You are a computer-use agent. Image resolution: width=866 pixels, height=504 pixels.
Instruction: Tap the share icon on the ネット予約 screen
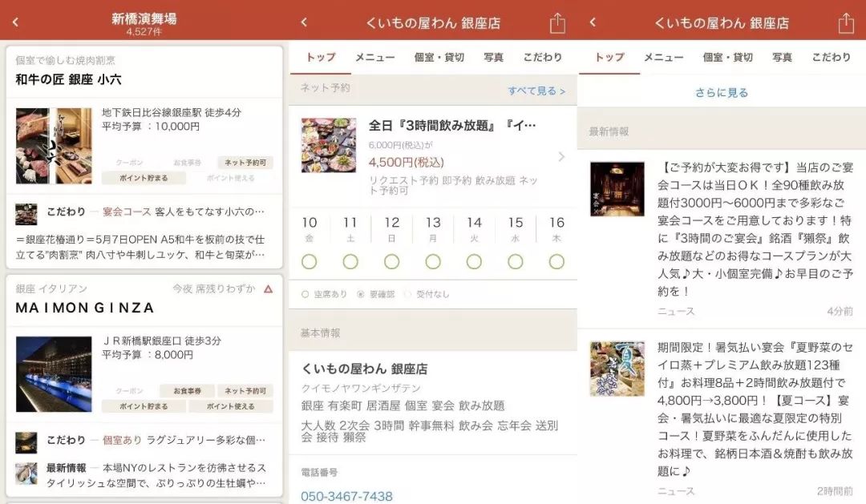[x=558, y=23]
